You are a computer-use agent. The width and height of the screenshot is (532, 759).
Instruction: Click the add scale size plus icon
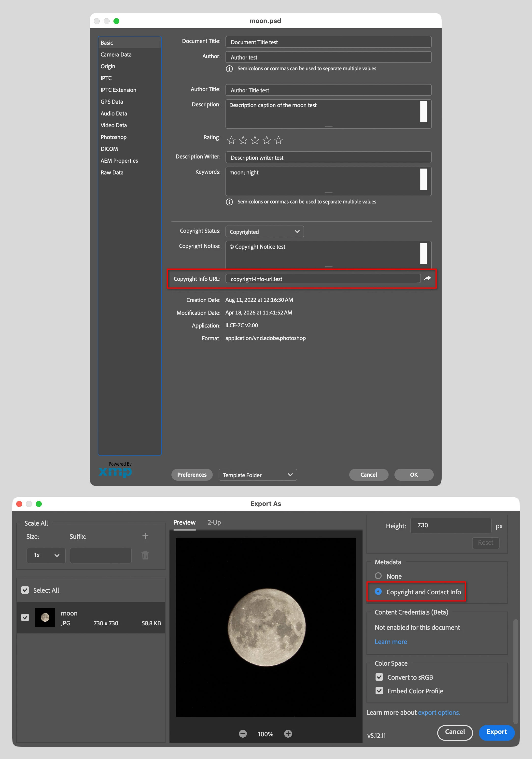pos(145,536)
